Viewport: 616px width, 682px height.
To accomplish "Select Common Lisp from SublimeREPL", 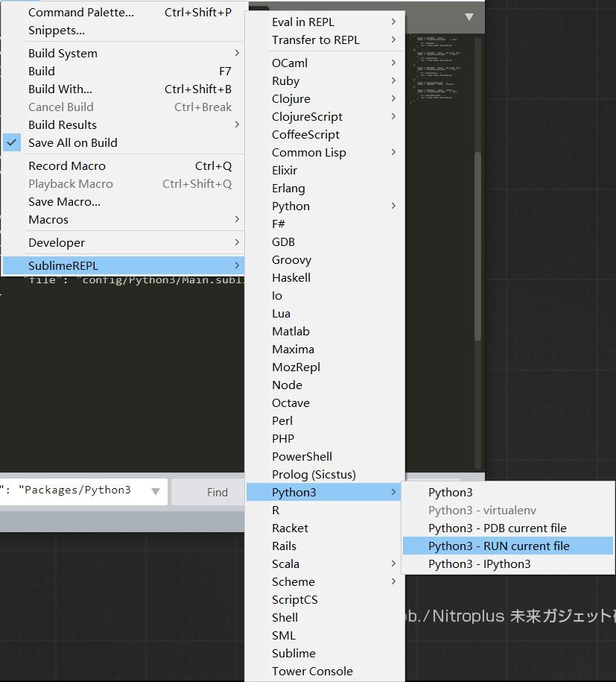I will coord(309,152).
